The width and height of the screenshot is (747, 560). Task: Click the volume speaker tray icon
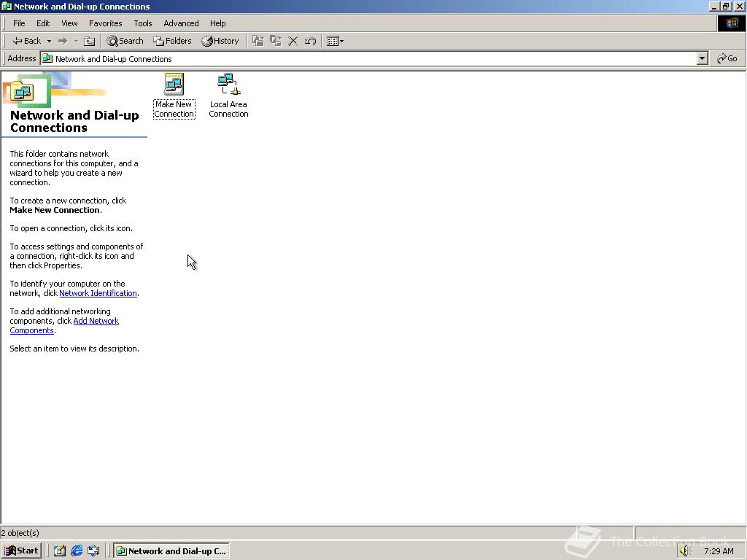click(x=684, y=551)
